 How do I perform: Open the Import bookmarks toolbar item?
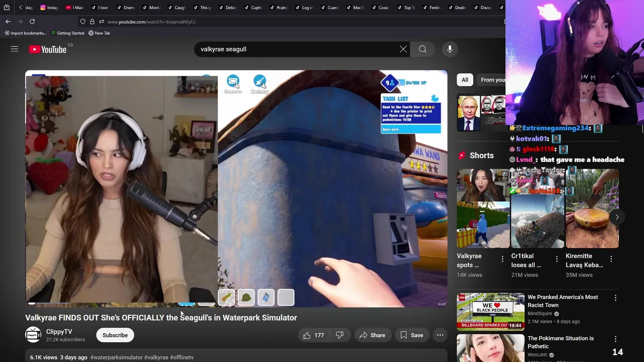25,33
